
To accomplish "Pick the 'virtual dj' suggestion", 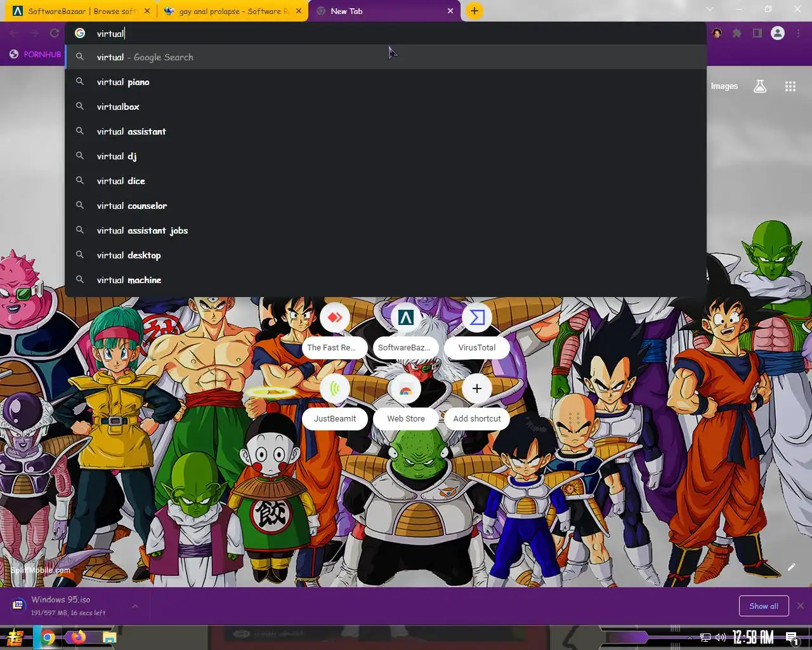I will pos(386,156).
